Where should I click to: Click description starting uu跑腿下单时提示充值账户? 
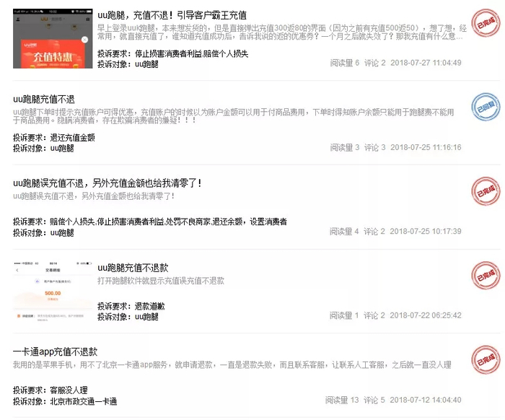[234, 116]
